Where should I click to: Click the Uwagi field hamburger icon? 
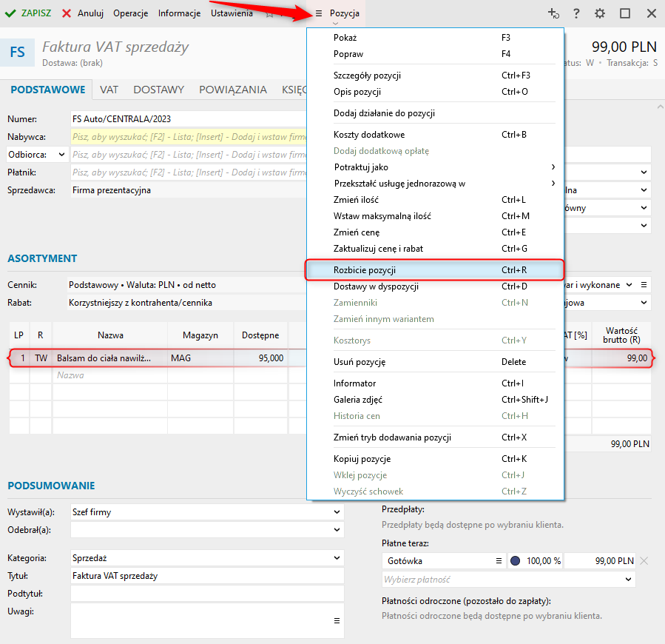[x=337, y=620]
